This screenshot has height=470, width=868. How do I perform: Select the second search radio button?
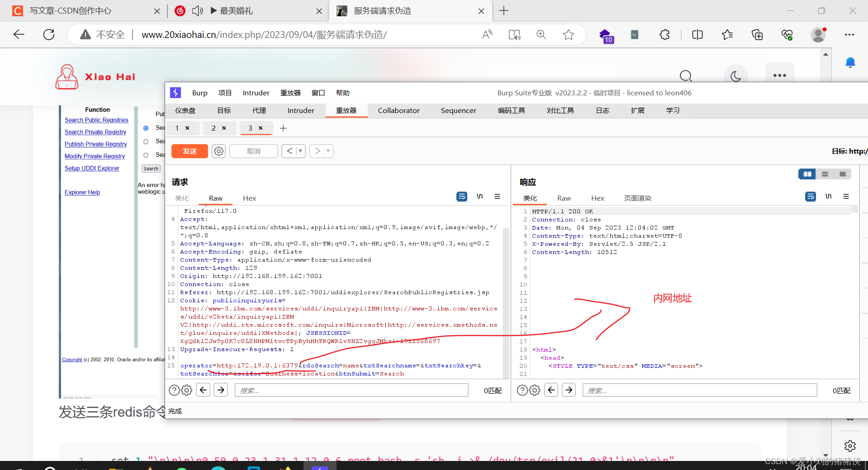(146, 141)
